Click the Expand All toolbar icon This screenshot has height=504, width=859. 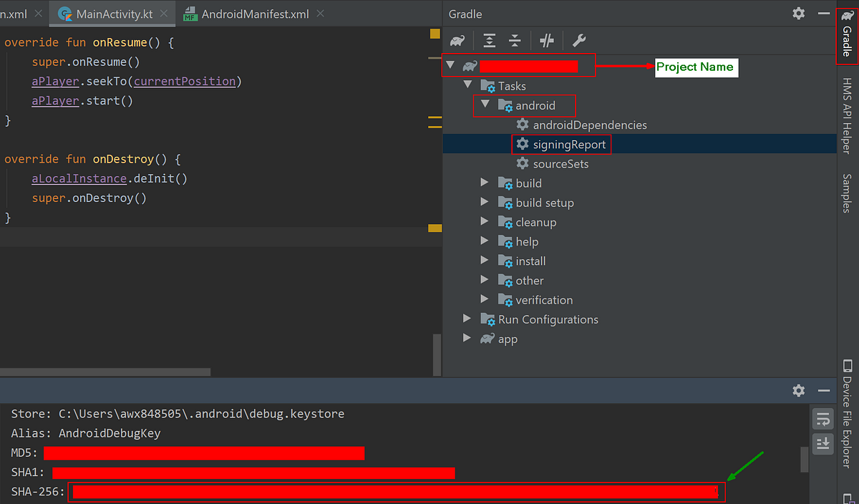pyautogui.click(x=489, y=41)
